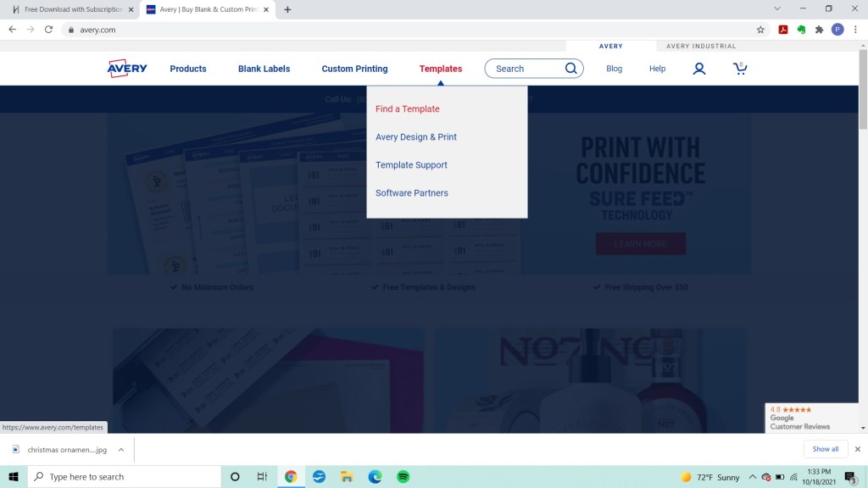The width and height of the screenshot is (868, 488).
Task: Reload the page
Action: coord(48,30)
